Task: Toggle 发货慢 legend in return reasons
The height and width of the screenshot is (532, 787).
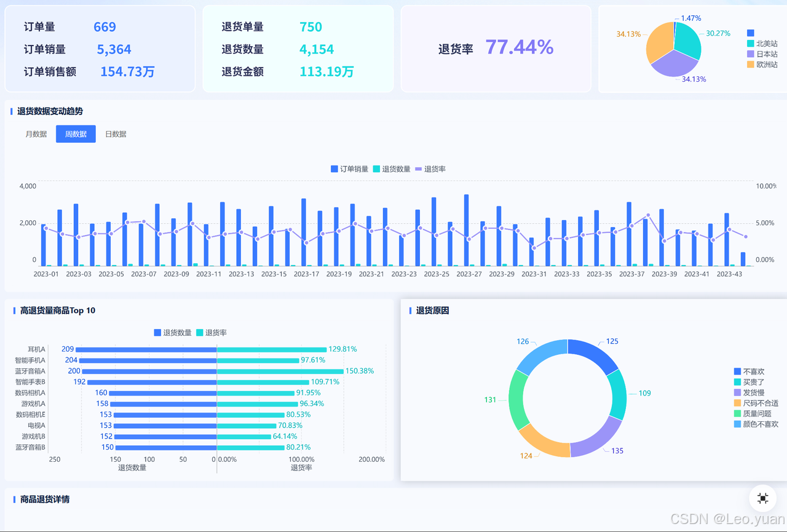Action: (749, 392)
